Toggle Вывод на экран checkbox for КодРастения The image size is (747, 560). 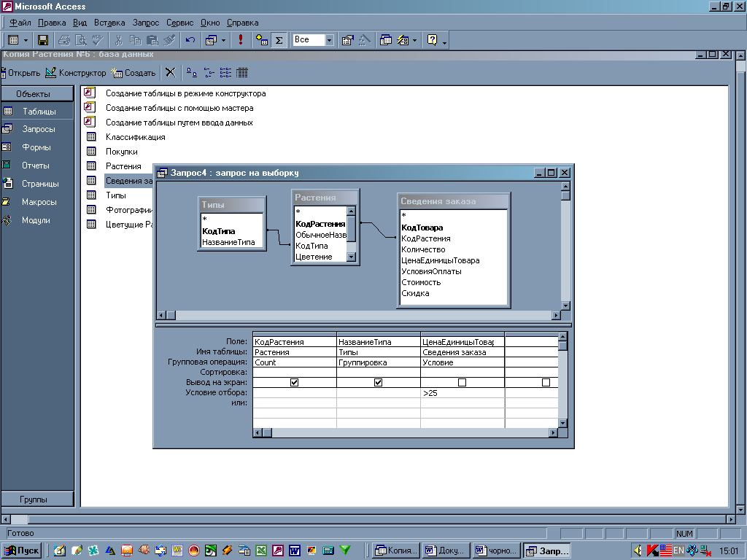(x=295, y=382)
